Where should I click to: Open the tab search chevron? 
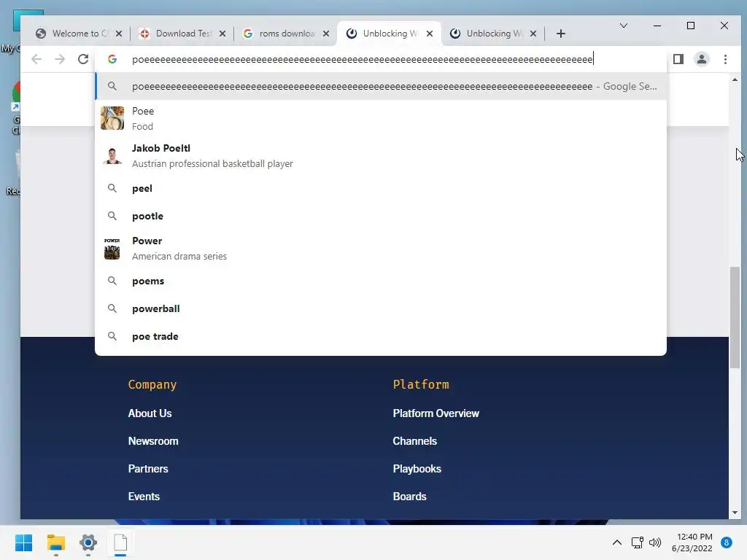click(x=624, y=26)
